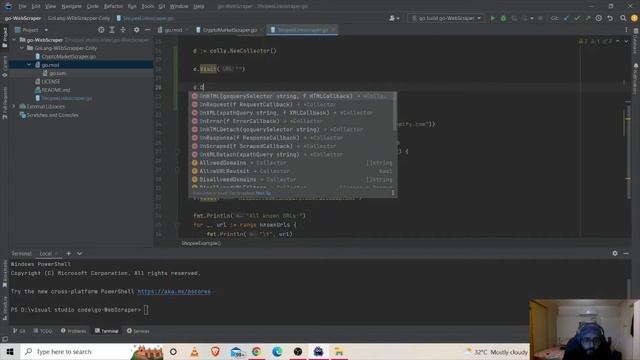Viewport: 640px width, 360px height.
Task: Choose AllowURLRevisit completion suggestion
Action: [292, 171]
